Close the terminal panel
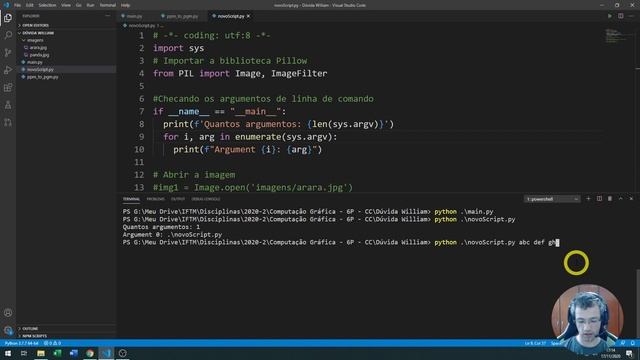The width and height of the screenshot is (640, 360). [x=631, y=199]
